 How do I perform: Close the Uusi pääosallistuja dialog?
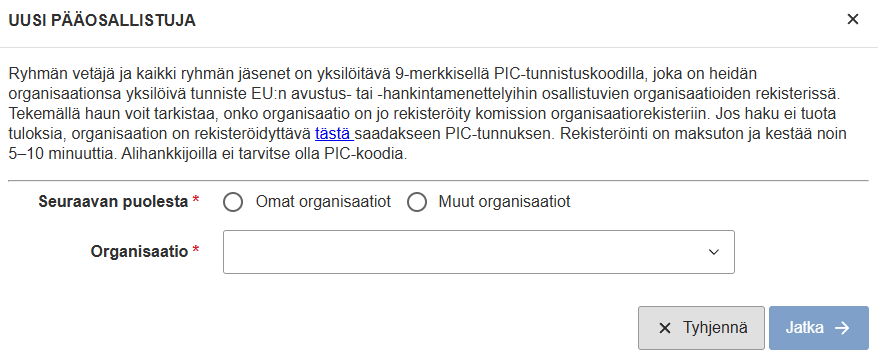click(853, 20)
